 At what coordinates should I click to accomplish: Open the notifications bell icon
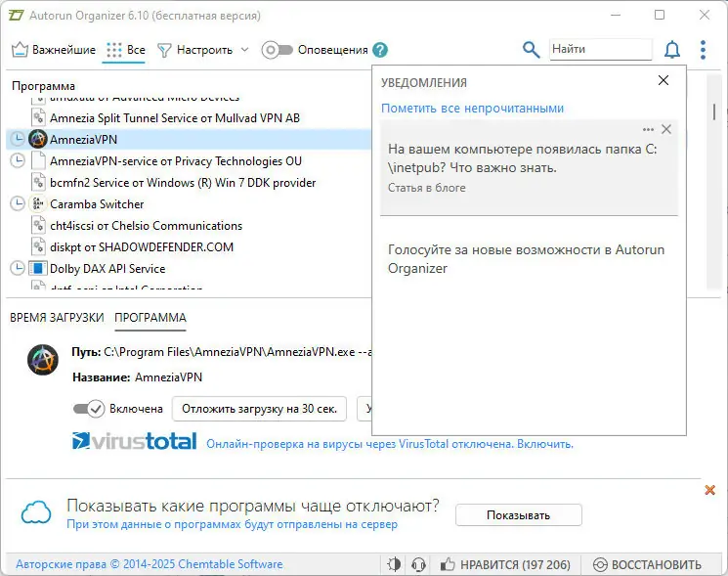[x=672, y=50]
